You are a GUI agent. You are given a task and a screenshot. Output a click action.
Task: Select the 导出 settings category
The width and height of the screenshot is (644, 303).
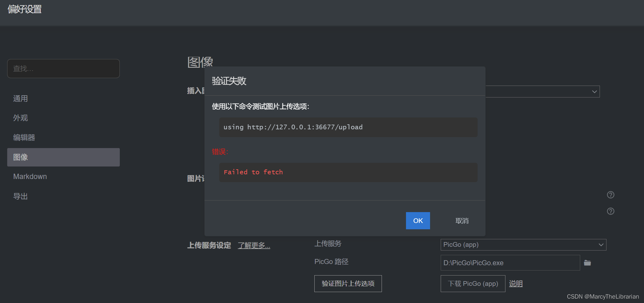point(63,196)
